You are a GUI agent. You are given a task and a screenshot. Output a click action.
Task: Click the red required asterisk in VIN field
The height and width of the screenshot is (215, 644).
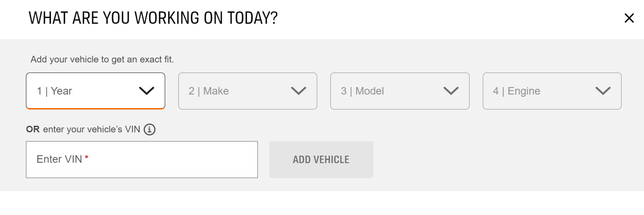87,158
